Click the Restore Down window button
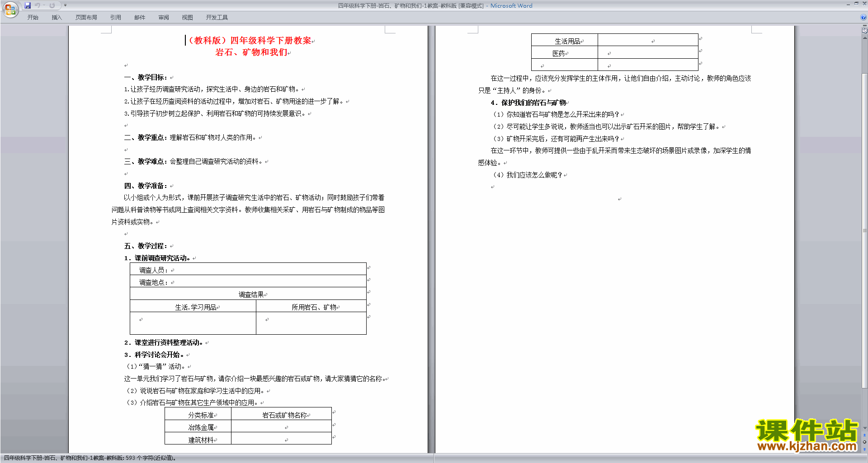 pyautogui.click(x=856, y=4)
